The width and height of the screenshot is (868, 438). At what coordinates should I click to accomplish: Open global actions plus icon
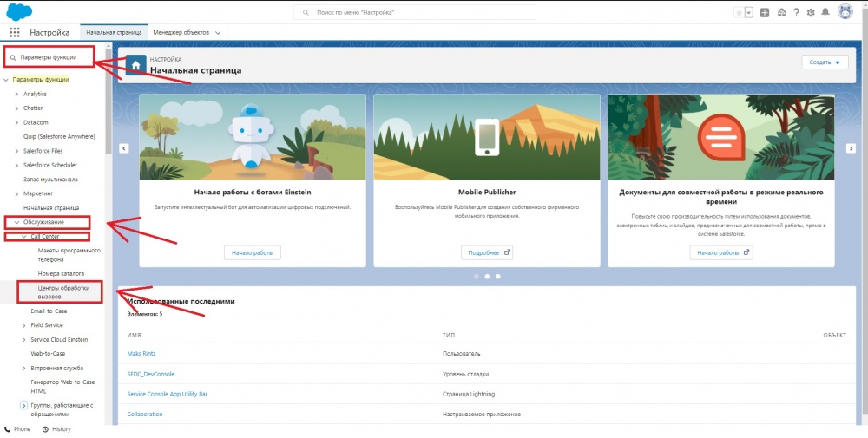[765, 13]
